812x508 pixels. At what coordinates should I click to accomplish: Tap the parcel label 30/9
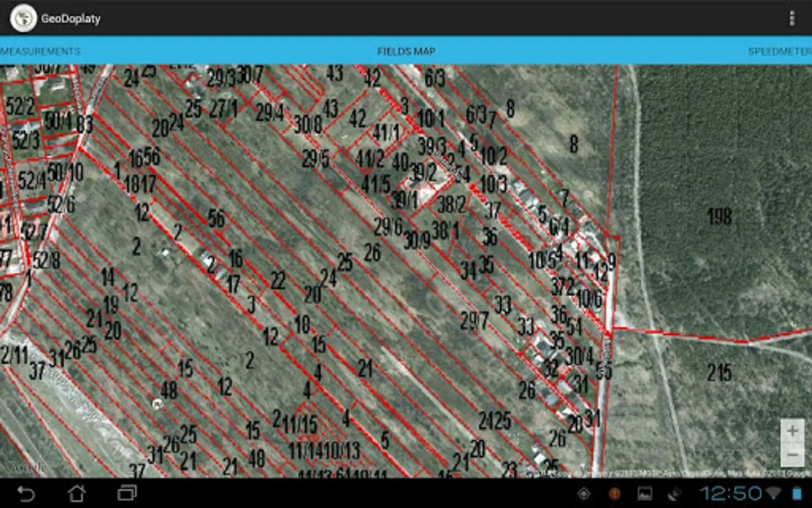[417, 240]
